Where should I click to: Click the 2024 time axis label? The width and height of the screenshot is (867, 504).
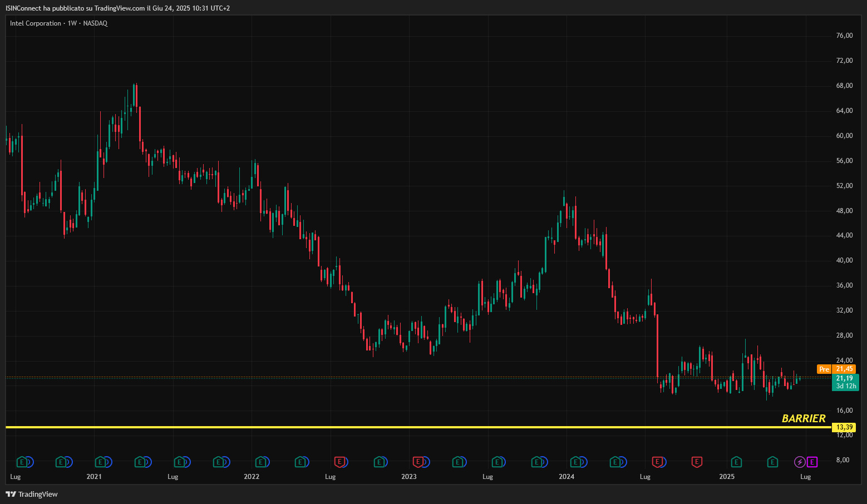tap(566, 477)
